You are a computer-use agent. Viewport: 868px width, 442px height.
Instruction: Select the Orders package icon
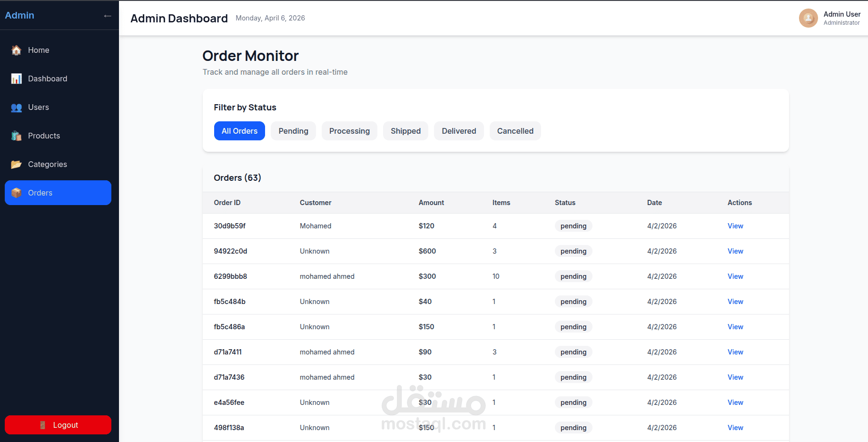pos(17,193)
